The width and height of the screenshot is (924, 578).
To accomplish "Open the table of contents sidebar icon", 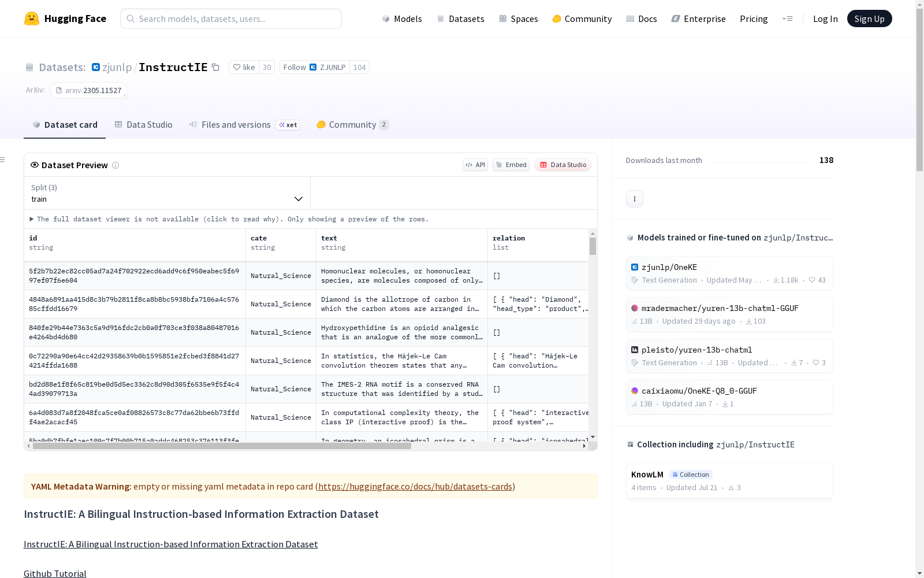I will click(x=3, y=160).
